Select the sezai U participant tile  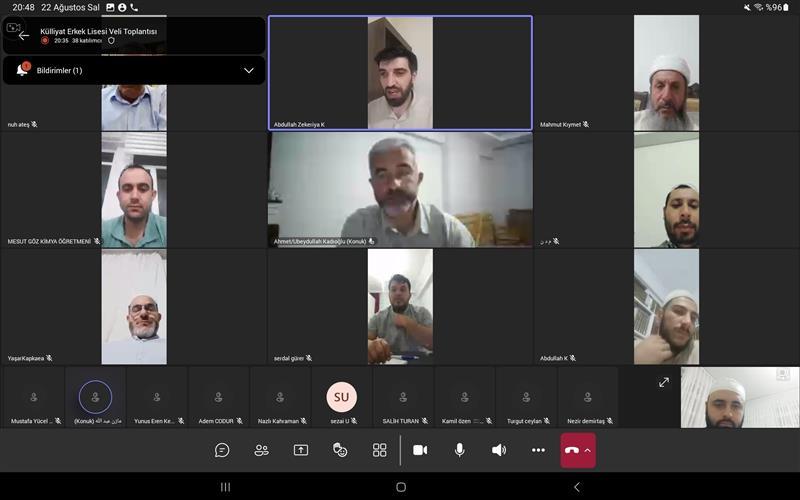click(x=341, y=398)
